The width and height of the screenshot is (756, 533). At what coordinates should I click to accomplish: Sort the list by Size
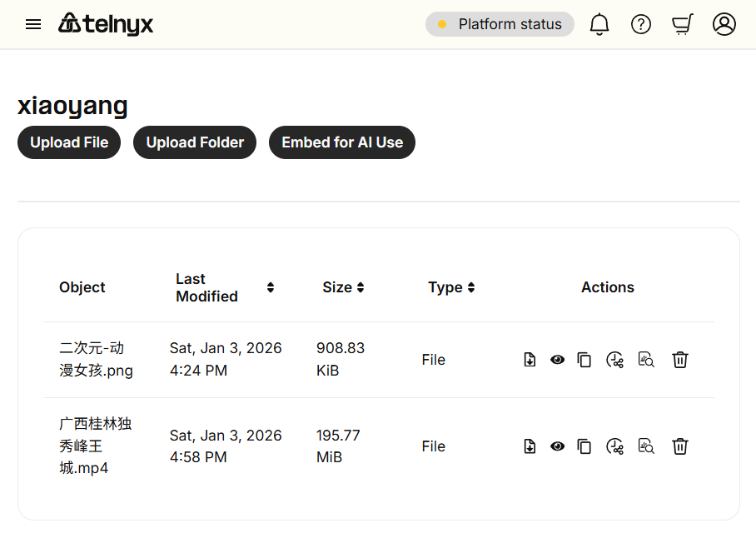click(360, 287)
